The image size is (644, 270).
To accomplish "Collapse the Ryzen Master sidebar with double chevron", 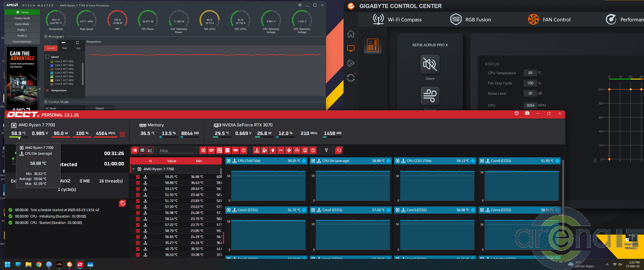I will (40, 89).
